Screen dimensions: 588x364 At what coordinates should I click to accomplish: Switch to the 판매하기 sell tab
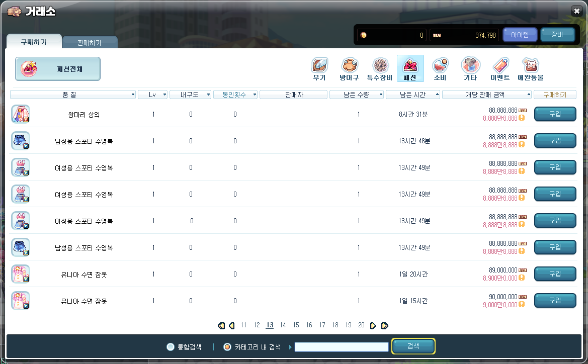coord(90,43)
